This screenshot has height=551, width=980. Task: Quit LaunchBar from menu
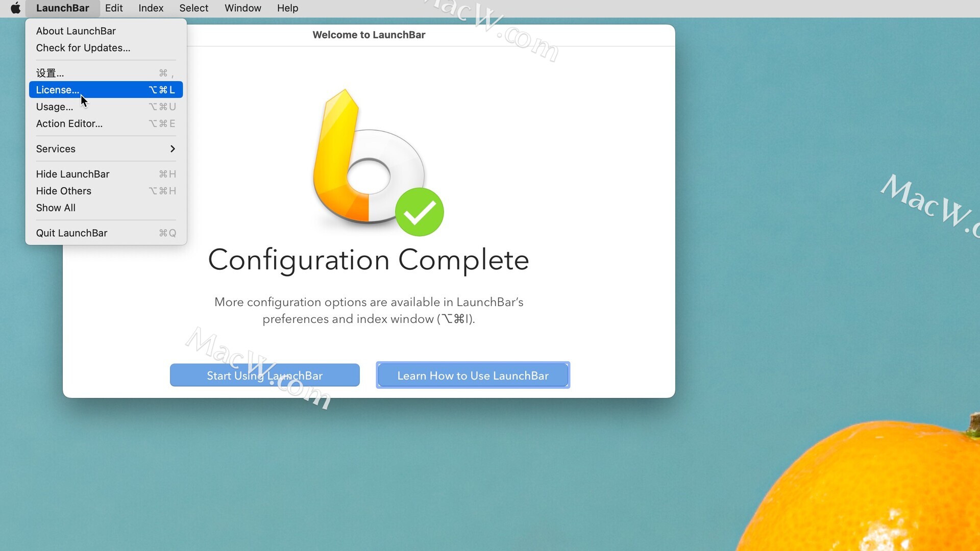click(x=106, y=233)
